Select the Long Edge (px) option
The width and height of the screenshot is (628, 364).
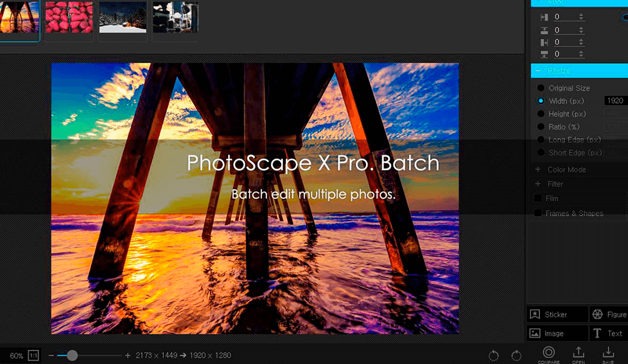coord(569,139)
